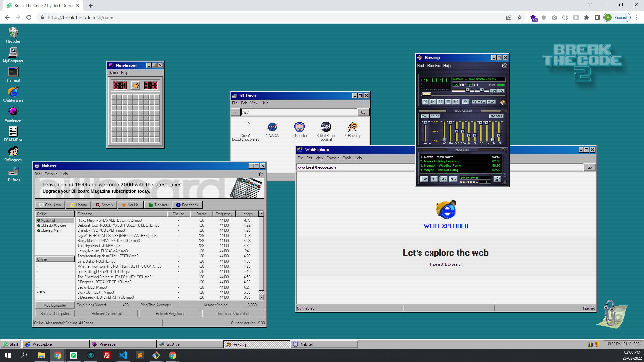Click Nabster screenshot camera icon
This screenshot has width=644, height=362.
pos(262,174)
